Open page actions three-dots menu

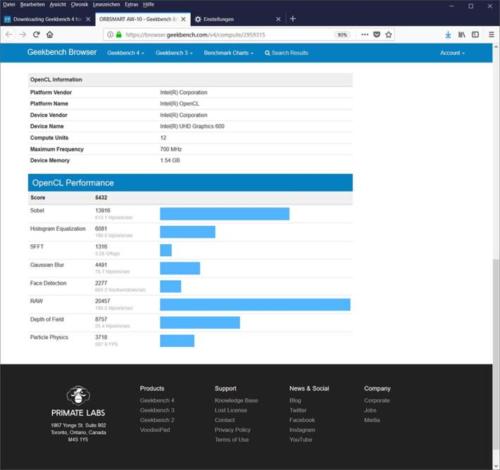pos(365,34)
